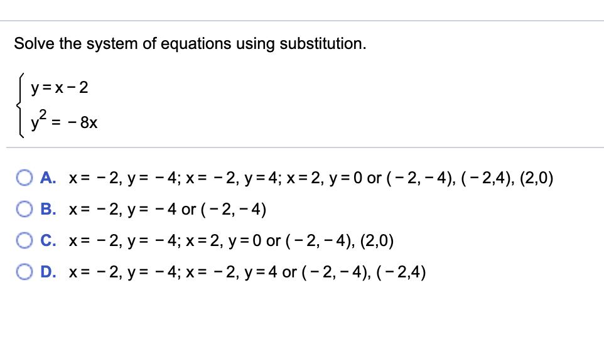Click the ordered pair (-2,-4) in option B
Viewport: 604px width, 364px height.
click(x=234, y=209)
